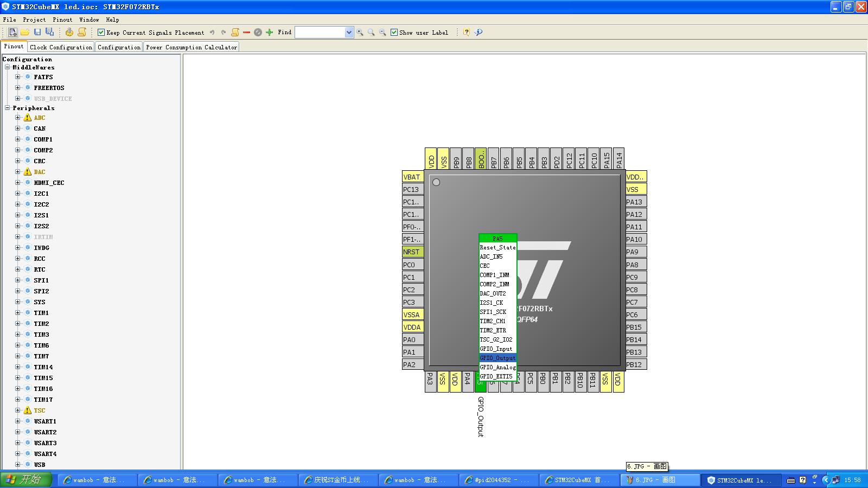Expand the RCC peripheral node

pos(18,259)
